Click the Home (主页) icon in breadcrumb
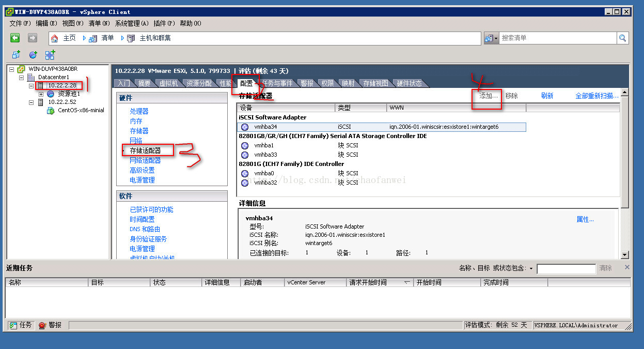Screen dimensions: 644x349 point(55,38)
